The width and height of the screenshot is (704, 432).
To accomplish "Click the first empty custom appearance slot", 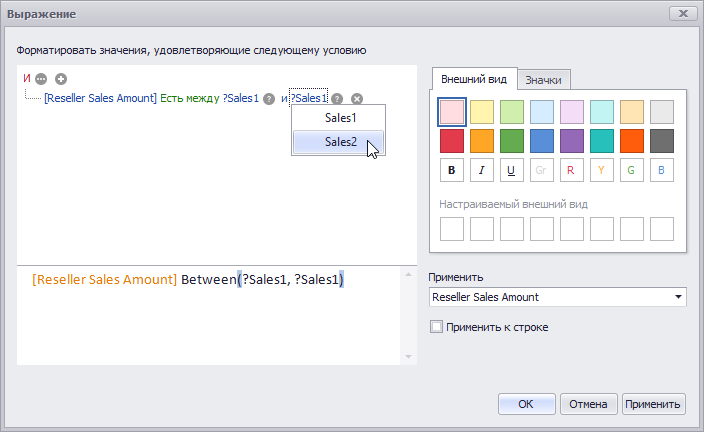I will pyautogui.click(x=452, y=229).
